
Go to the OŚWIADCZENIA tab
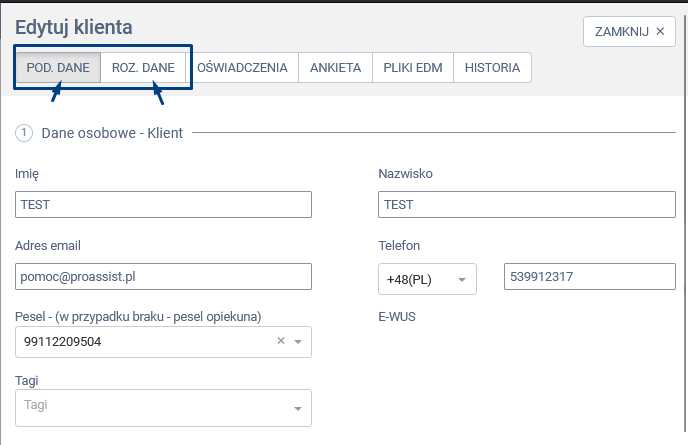click(243, 68)
